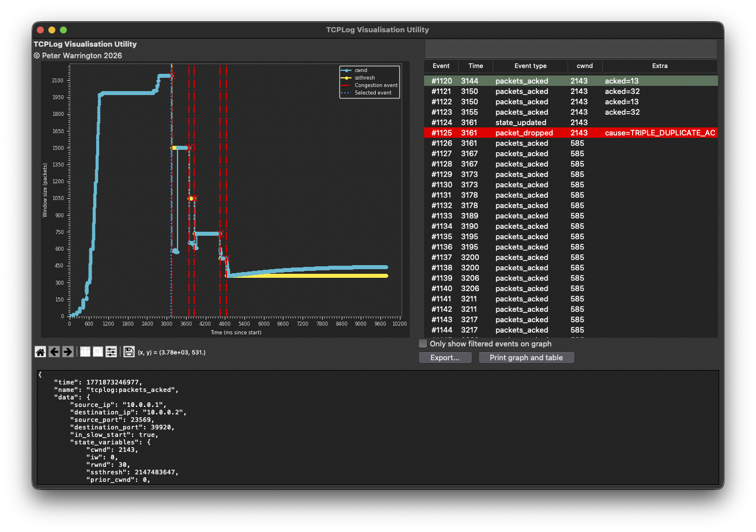Select event row #1120
The width and height of the screenshot is (756, 532).
point(571,81)
